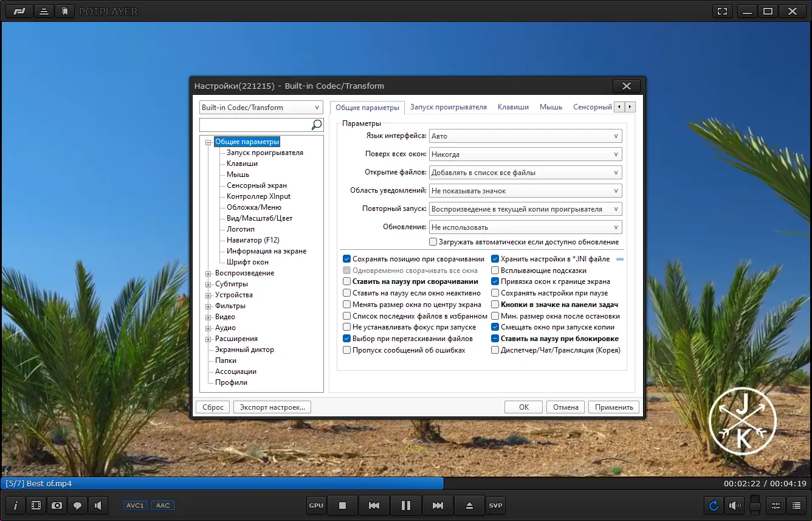The height and width of the screenshot is (521, 812).
Task: Open the 'Язык интерфейса' dropdown
Action: [x=525, y=136]
